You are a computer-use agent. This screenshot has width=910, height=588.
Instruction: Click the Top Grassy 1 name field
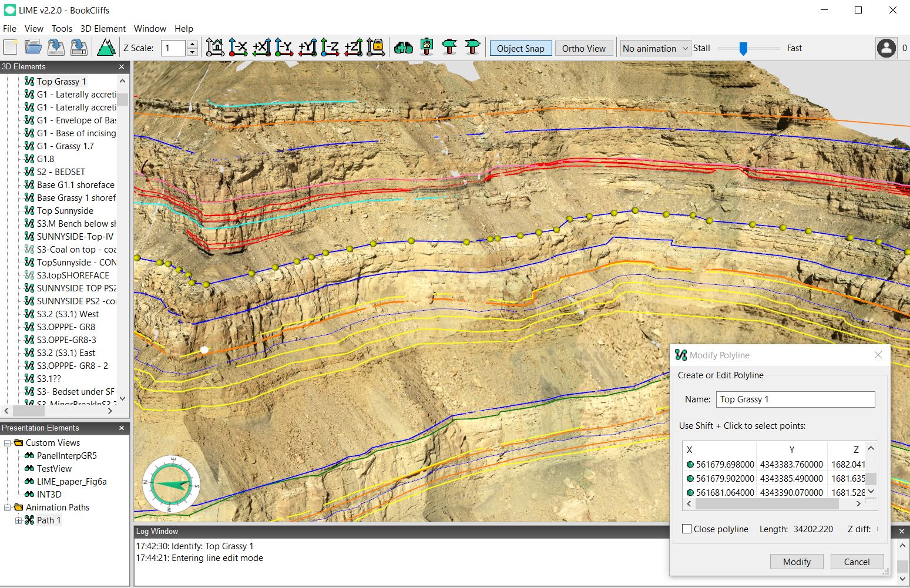pyautogui.click(x=794, y=399)
